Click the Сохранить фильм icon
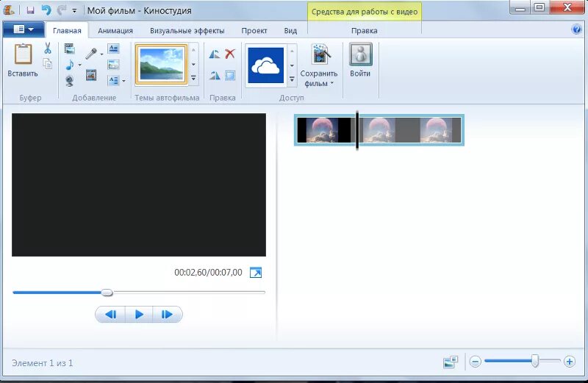The image size is (588, 383). pos(320,55)
